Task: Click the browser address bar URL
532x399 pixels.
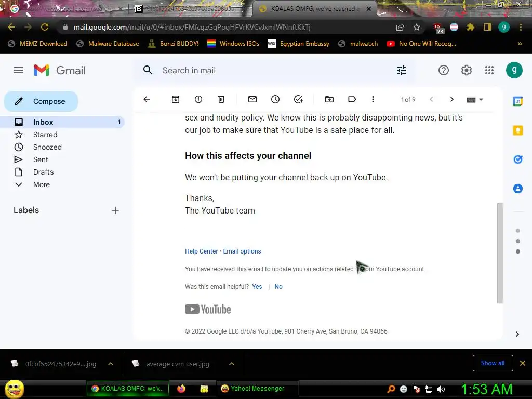Action: click(192, 27)
